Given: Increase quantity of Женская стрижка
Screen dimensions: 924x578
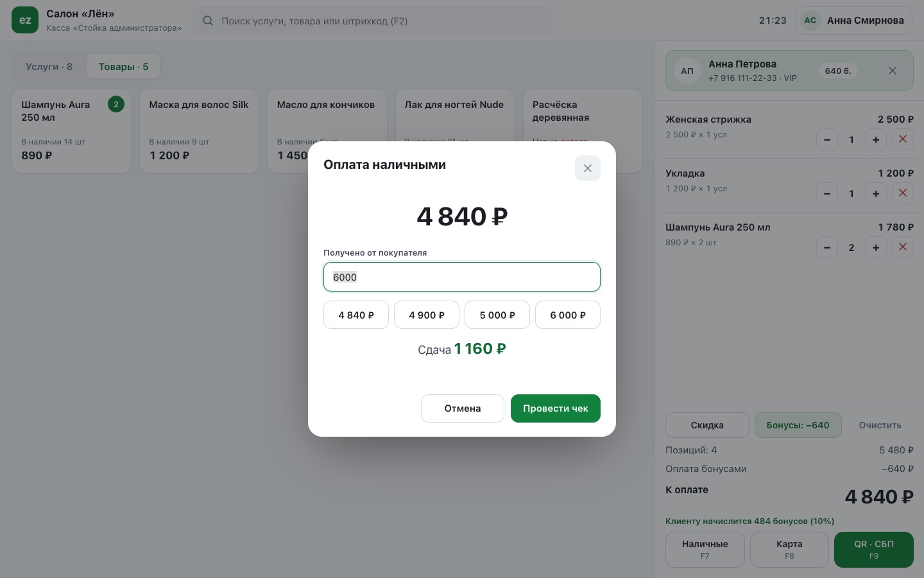Looking at the screenshot, I should (876, 139).
